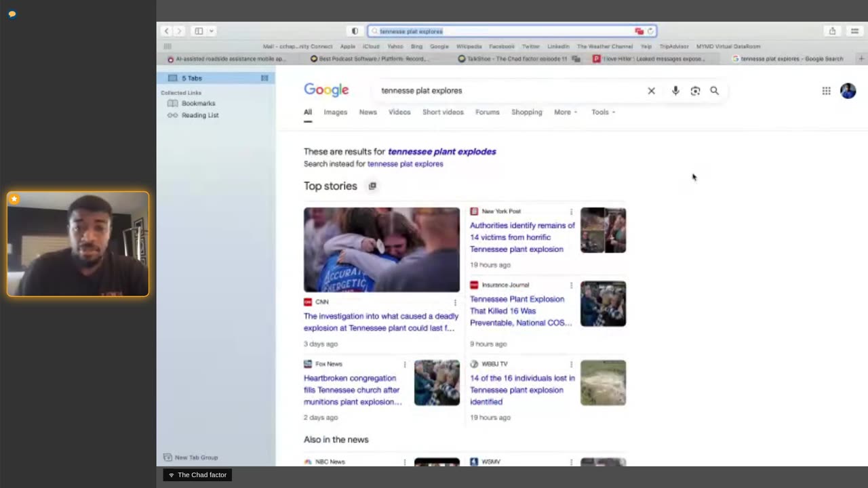Start voice search with microphone icon
Viewport: 868px width, 488px height.
675,91
